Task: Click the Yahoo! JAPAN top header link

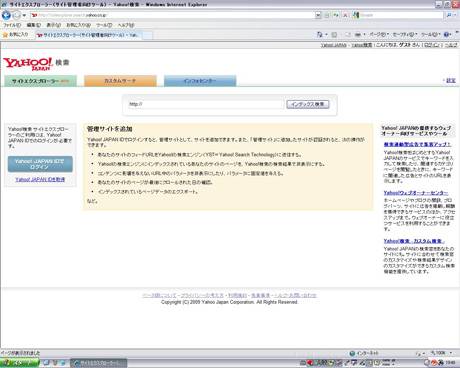Action: [x=334, y=45]
